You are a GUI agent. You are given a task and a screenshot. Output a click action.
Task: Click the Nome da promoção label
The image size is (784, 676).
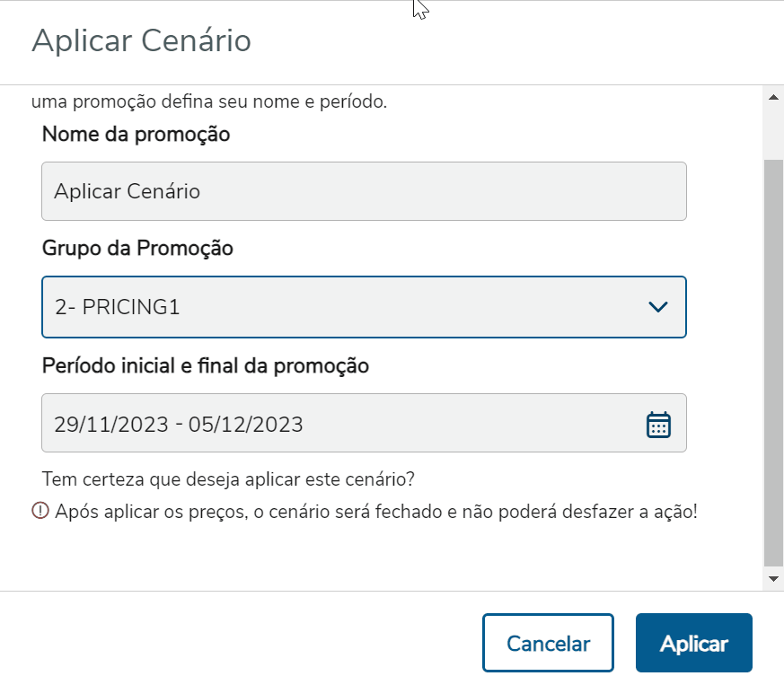[136, 135]
